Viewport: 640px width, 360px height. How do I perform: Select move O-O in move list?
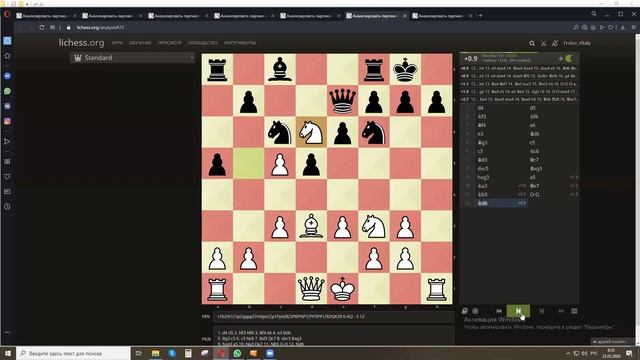[534, 194]
